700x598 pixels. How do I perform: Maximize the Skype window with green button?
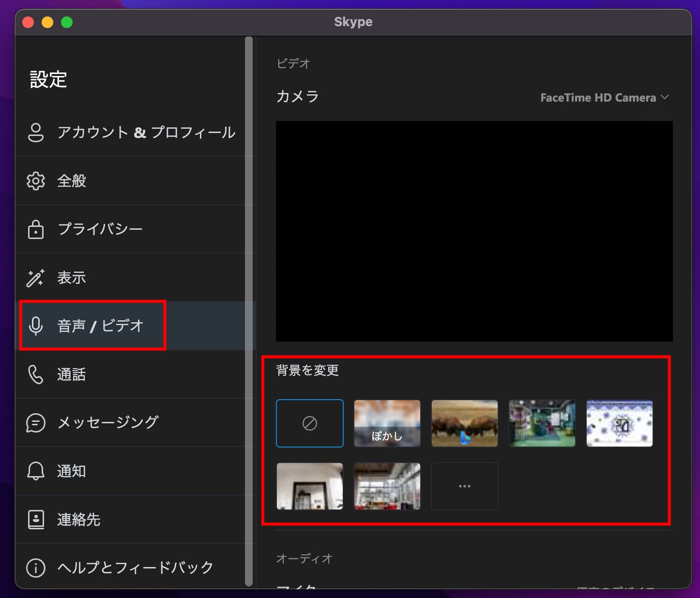click(x=67, y=22)
